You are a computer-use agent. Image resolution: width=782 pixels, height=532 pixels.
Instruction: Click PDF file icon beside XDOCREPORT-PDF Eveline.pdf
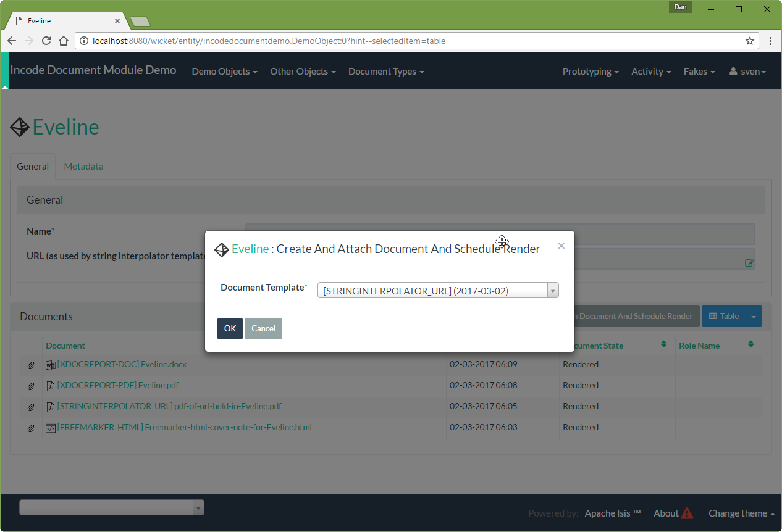51,386
